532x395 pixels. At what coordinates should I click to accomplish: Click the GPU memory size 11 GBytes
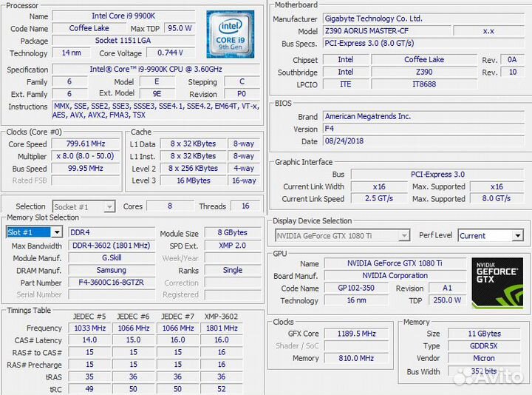point(484,334)
